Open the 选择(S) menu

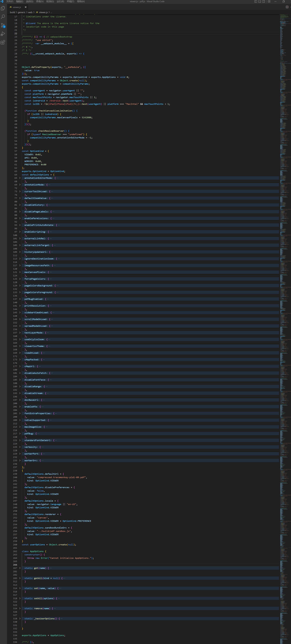click(29, 2)
